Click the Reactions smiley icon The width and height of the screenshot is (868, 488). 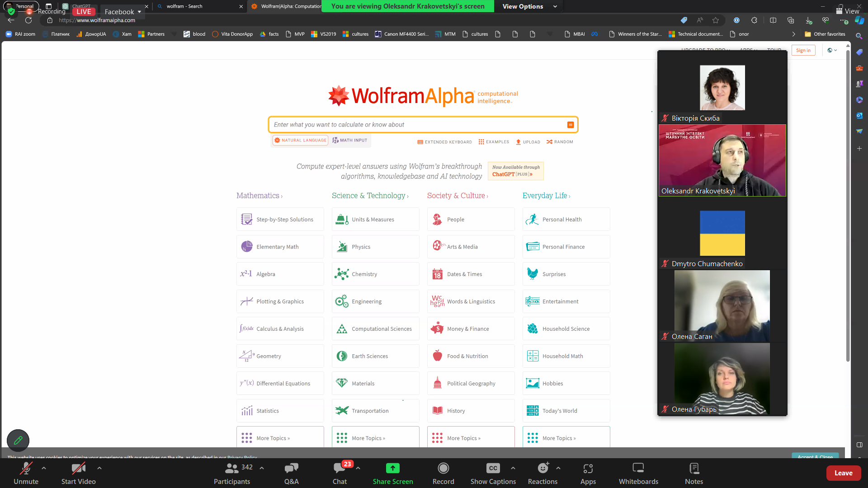[542, 469]
